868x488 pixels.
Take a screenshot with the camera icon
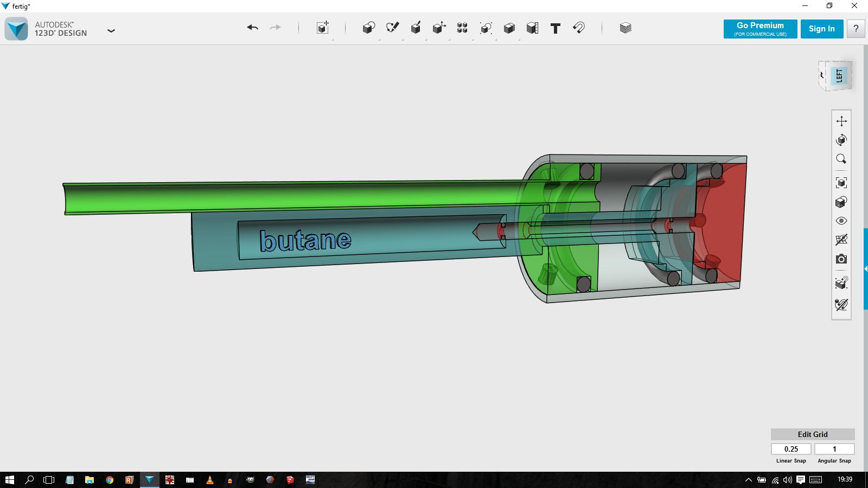pyautogui.click(x=841, y=259)
